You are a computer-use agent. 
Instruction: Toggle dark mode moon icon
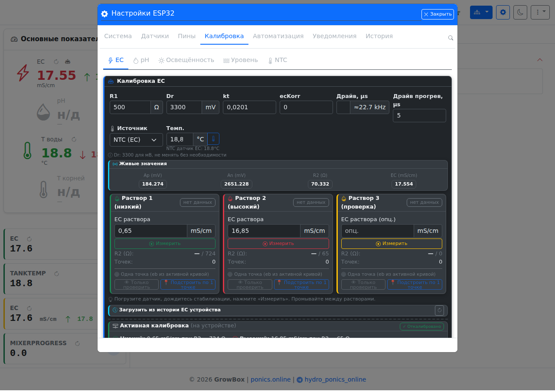[520, 12]
